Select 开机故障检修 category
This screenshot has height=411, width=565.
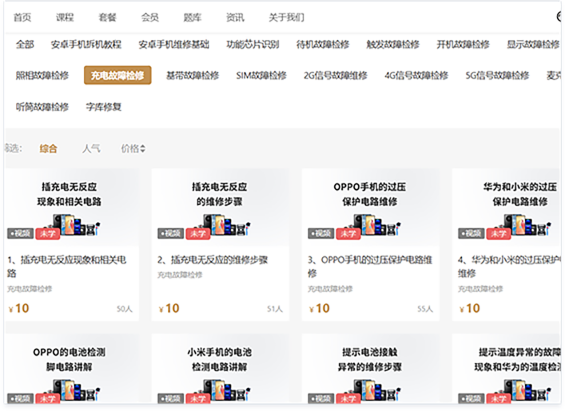(463, 44)
